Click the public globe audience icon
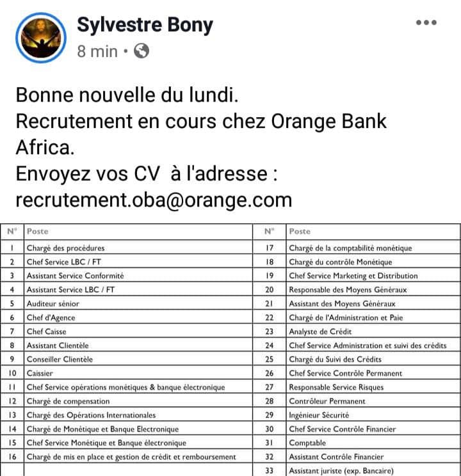 tap(142, 51)
